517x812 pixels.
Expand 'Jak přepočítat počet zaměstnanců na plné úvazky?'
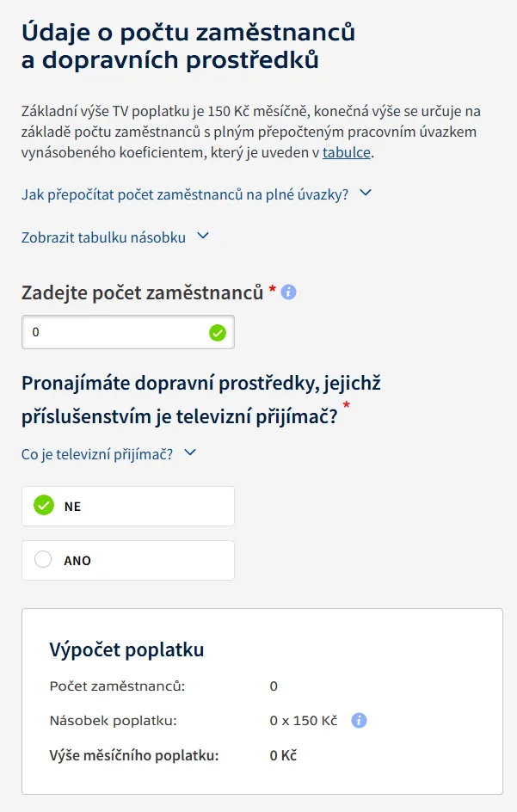coord(185,194)
